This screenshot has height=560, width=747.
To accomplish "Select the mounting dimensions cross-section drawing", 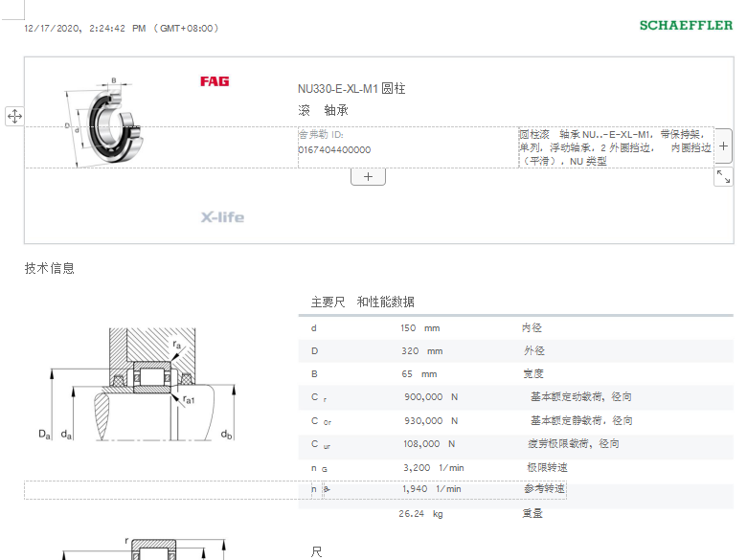I will tap(141, 384).
